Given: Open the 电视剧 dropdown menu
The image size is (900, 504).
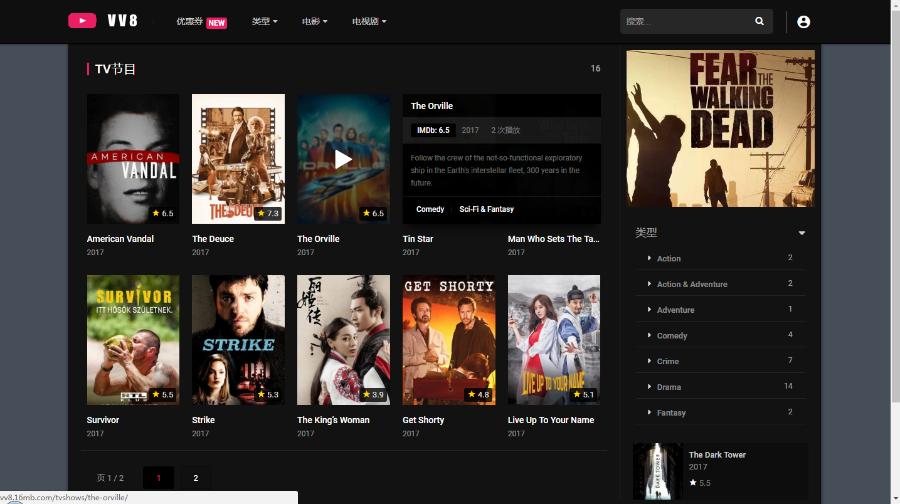Looking at the screenshot, I should [x=369, y=21].
